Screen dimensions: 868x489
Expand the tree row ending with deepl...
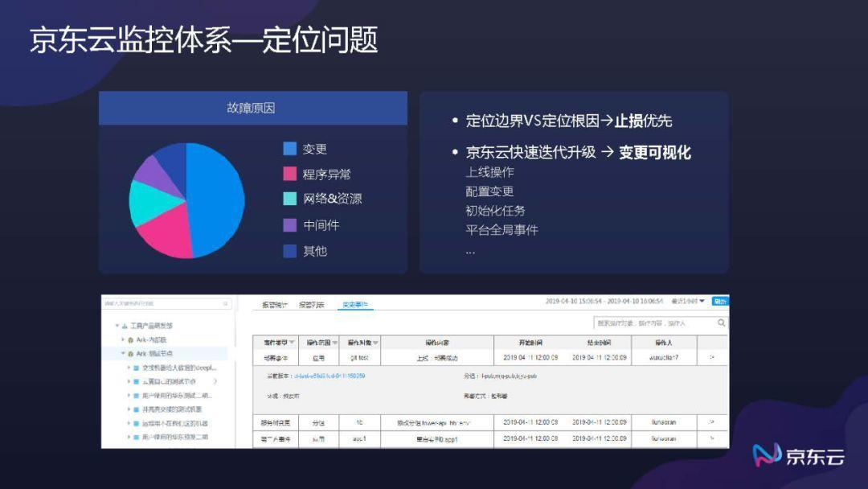pyautogui.click(x=129, y=368)
